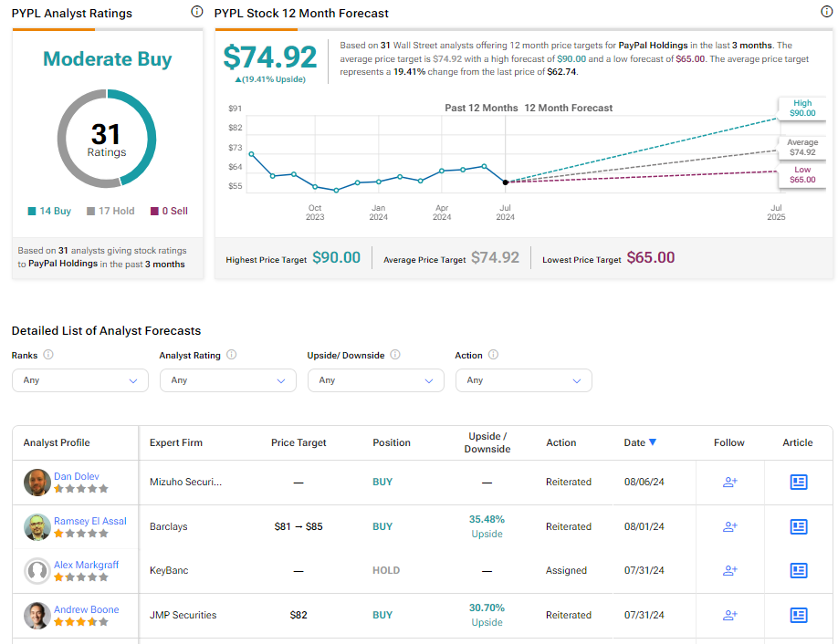Viewport: 838px width, 644px height.
Task: Open Andrew Boone's profile photo
Action: click(37, 615)
